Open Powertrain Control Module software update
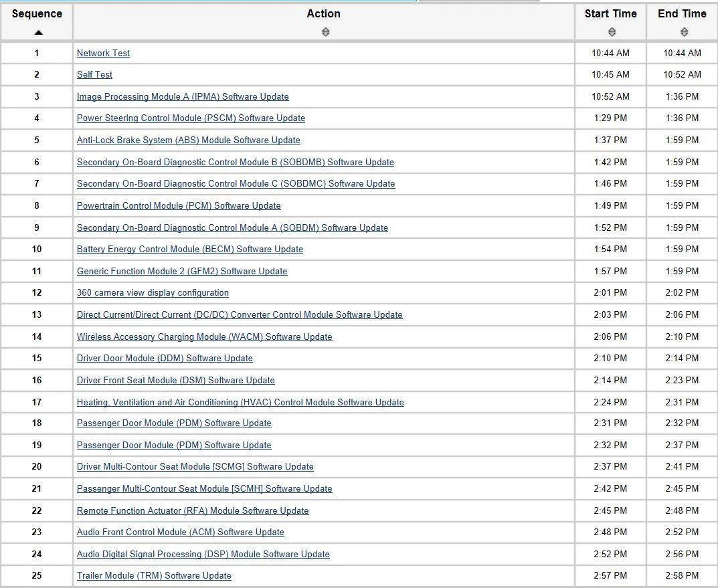Screen dimensions: 718x588 click(x=179, y=206)
